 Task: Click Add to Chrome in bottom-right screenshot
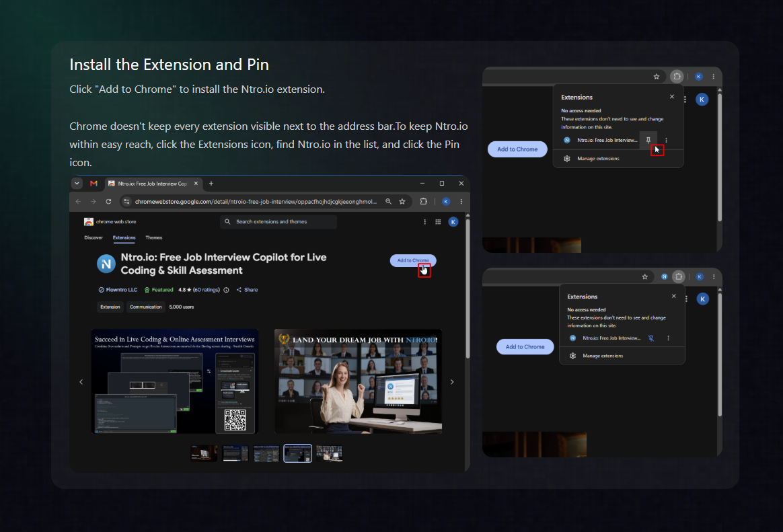click(525, 347)
